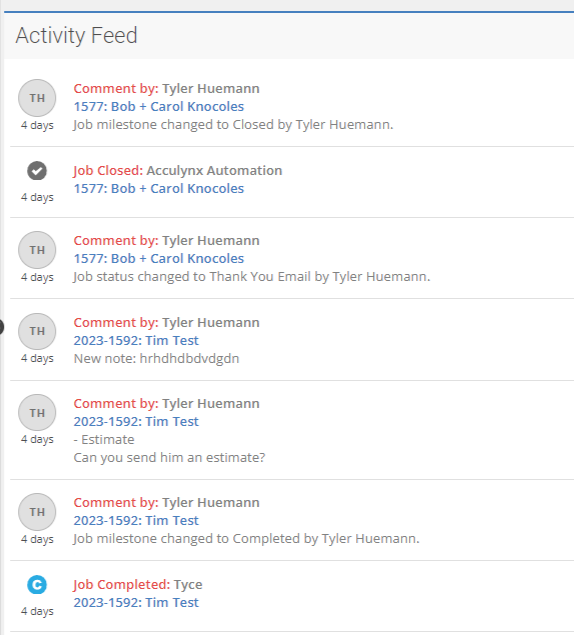This screenshot has width=574, height=635.
Task: Open 1577 link under Job Closed: Acculynx Automation
Action: [x=159, y=189]
